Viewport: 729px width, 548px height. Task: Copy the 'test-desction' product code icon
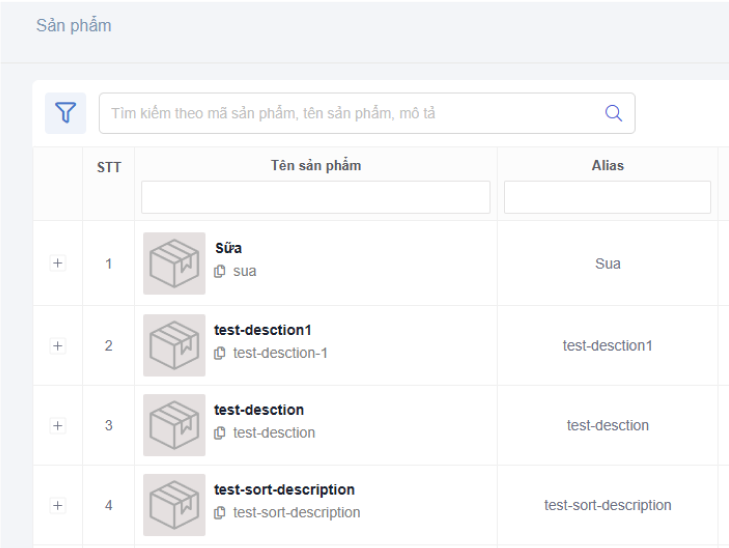[x=220, y=433]
